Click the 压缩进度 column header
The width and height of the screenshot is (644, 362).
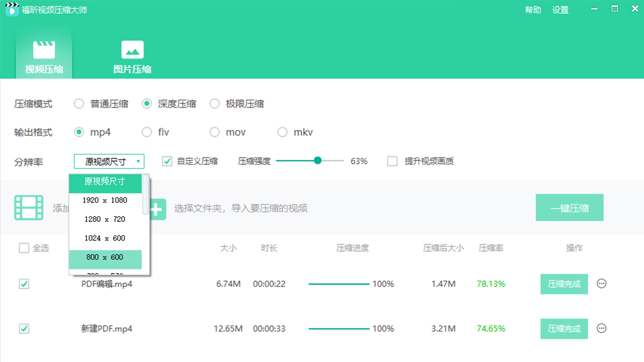tap(353, 248)
